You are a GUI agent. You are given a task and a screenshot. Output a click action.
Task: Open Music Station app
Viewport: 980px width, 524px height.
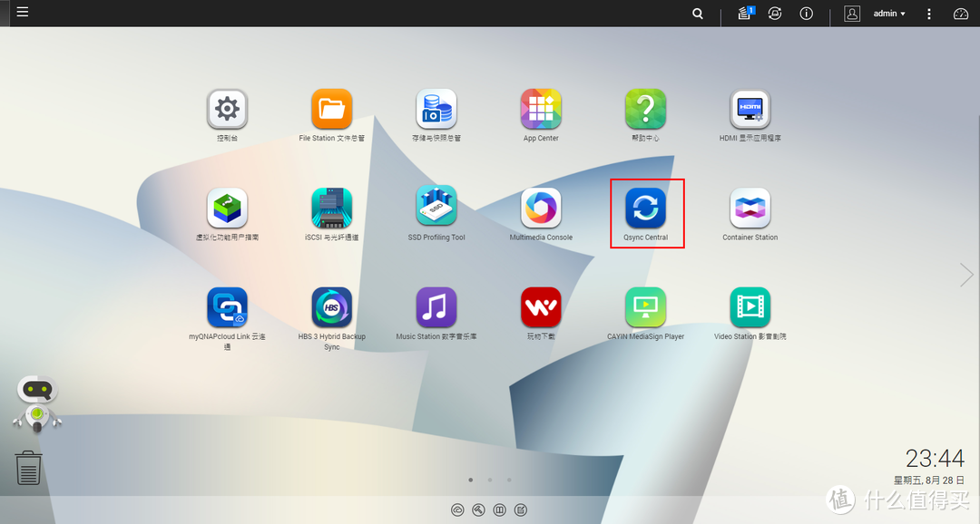click(x=436, y=307)
